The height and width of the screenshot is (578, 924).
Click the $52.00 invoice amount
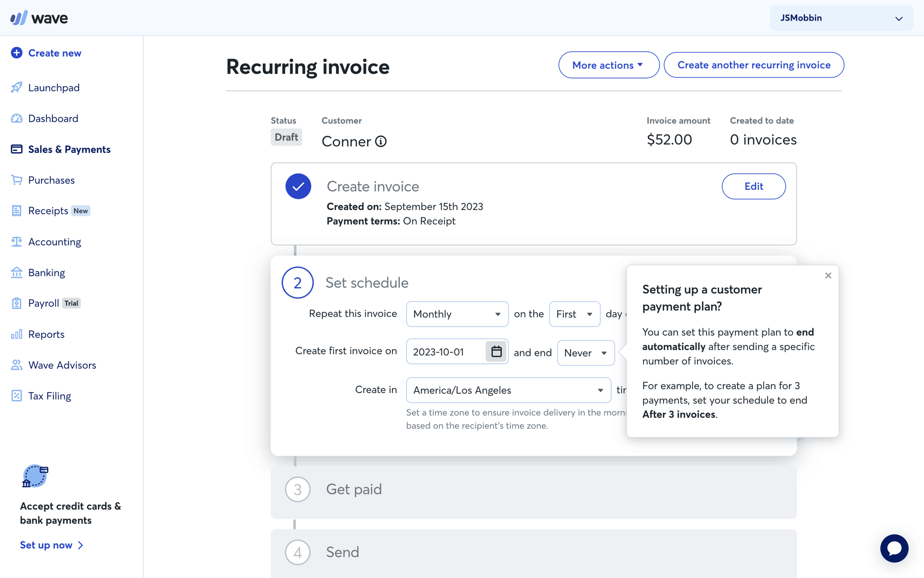[x=669, y=140]
